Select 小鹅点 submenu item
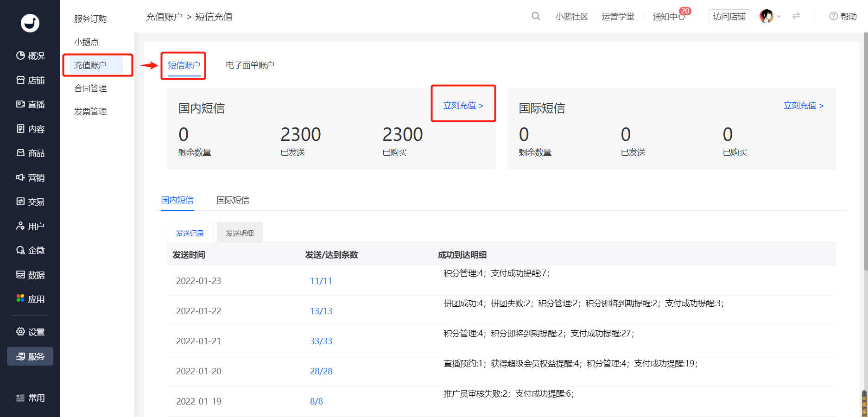This screenshot has height=417, width=868. [x=86, y=42]
